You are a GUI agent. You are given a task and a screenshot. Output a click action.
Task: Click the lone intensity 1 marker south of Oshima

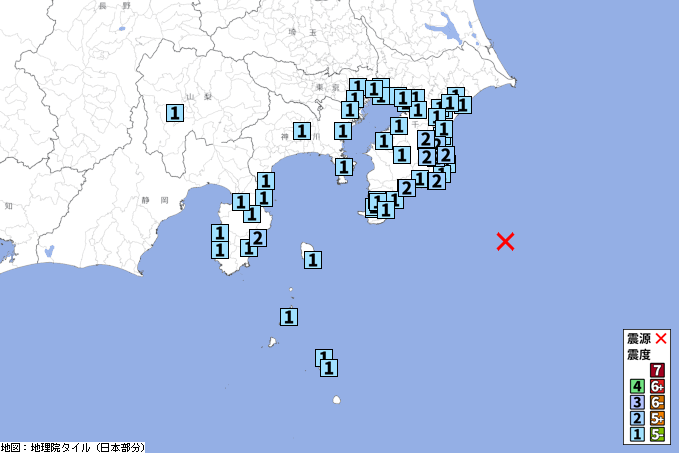coord(289,317)
